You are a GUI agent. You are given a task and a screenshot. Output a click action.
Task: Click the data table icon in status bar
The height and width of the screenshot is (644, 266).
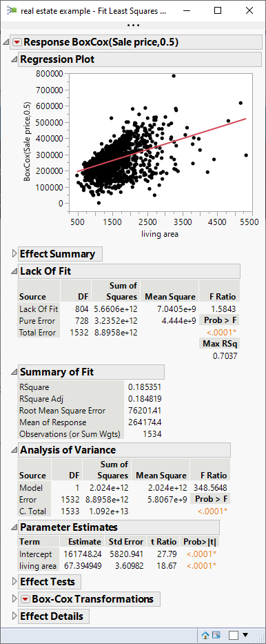click(x=216, y=635)
